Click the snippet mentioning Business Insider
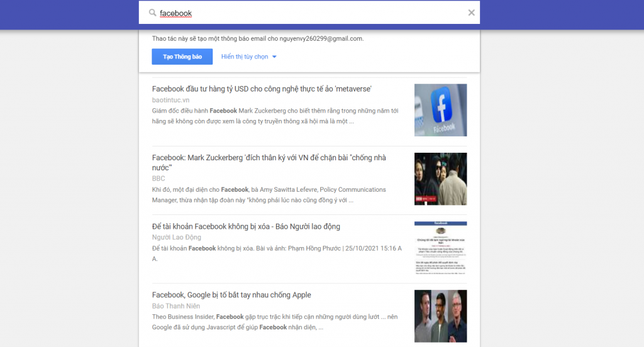Viewport: 644px width, 347px height. pos(275,322)
